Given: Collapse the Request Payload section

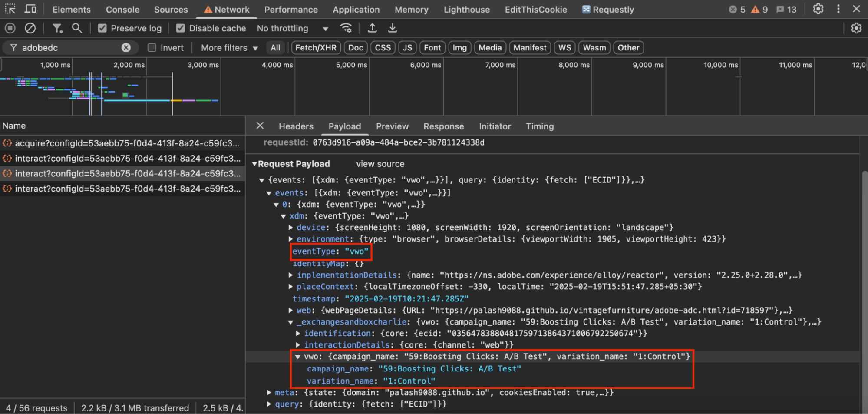Looking at the screenshot, I should pos(255,164).
